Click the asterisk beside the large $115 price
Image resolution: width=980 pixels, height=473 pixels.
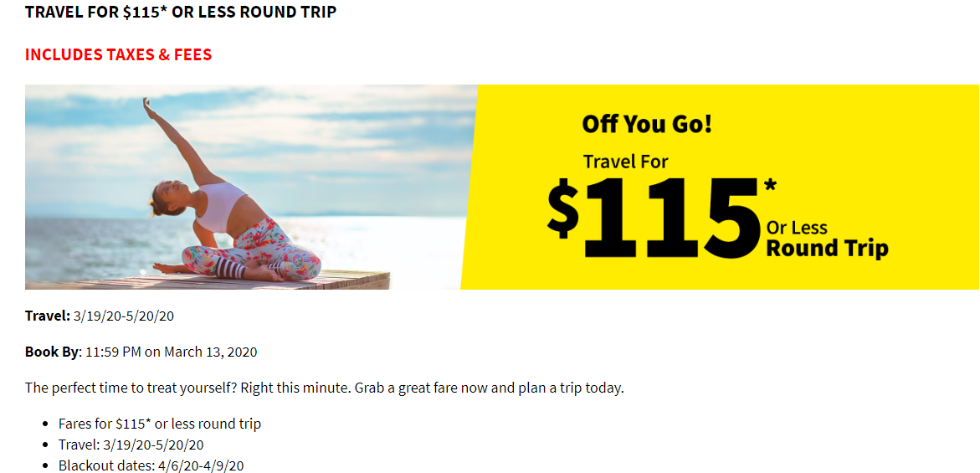tap(770, 186)
